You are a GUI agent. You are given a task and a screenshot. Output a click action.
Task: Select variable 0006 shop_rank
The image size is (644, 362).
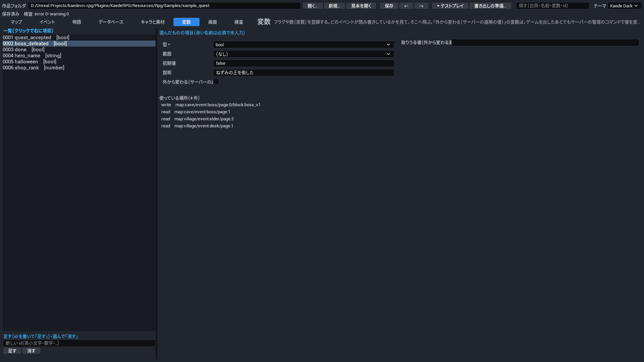pos(79,68)
